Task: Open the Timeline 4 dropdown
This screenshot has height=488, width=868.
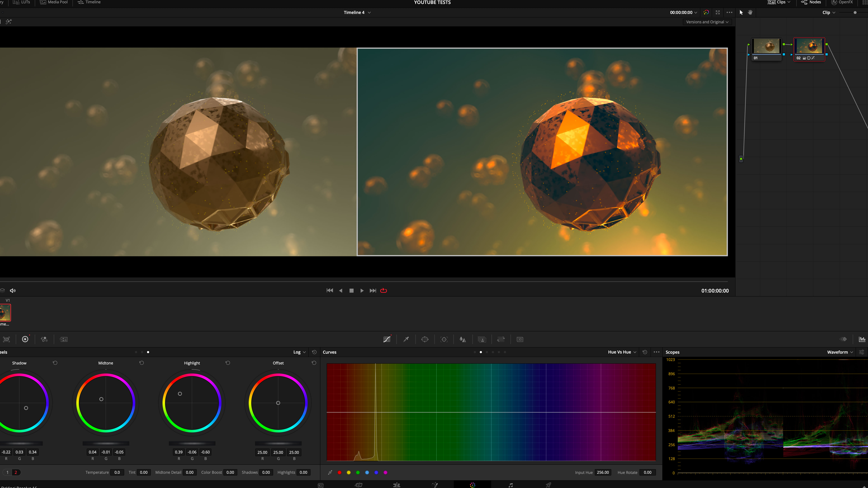Action: [x=357, y=13]
